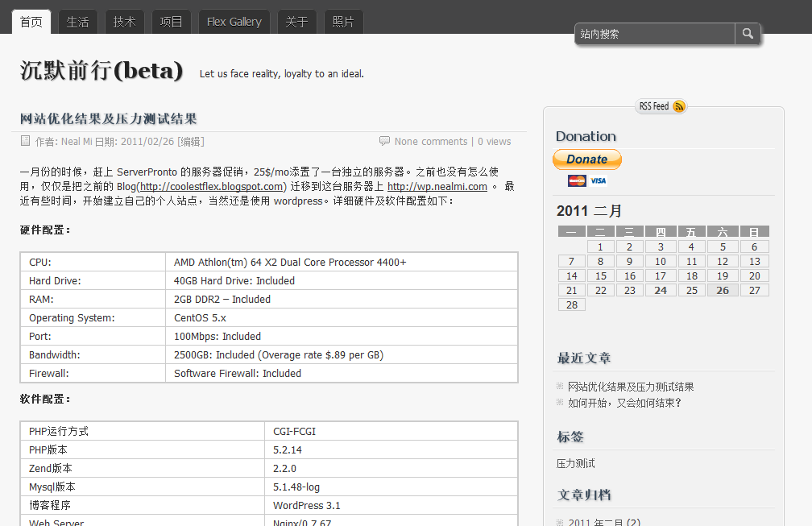Screen dimensions: 812x526
Task: Click the PHP version 5.2.14 cell
Action: pos(391,450)
